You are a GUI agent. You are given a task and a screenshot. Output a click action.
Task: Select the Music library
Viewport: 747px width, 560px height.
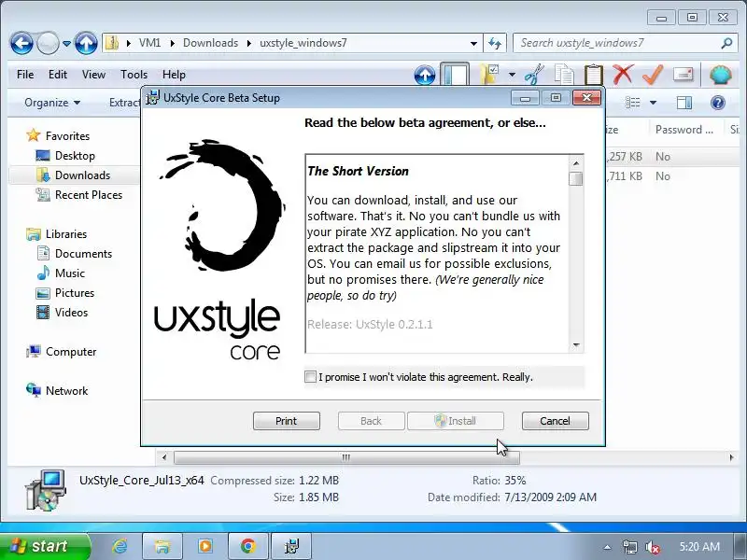[x=69, y=273]
